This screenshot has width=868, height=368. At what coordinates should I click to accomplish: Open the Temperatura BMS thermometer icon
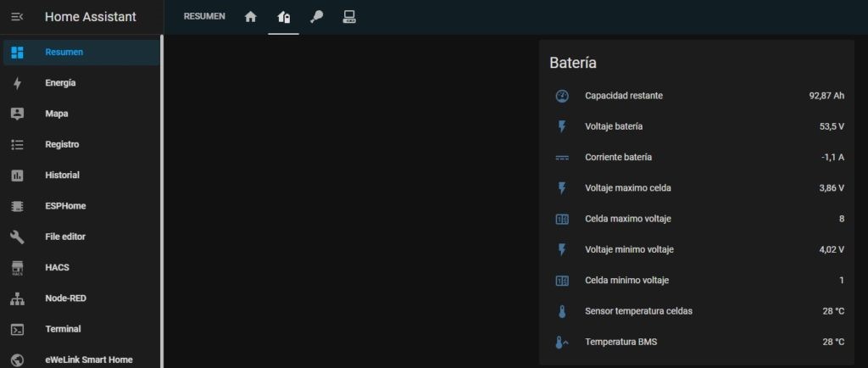[x=561, y=343]
